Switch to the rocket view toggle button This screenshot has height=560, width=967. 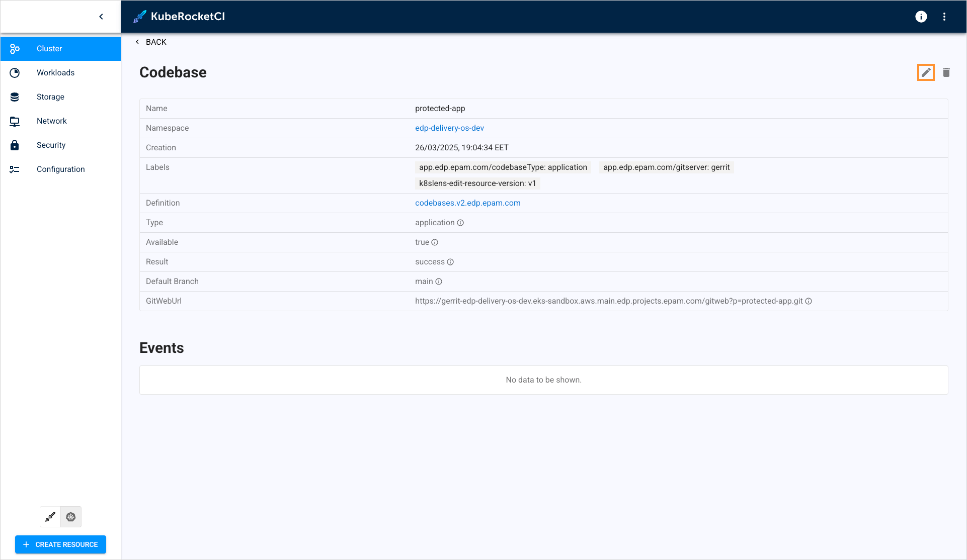click(50, 517)
